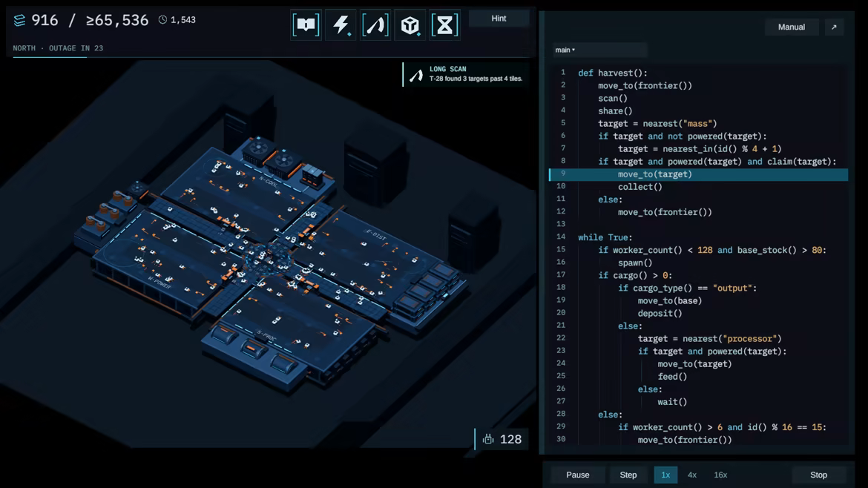Click line 12 'move_to(frontier())'
This screenshot has height=488, width=868.
point(665,212)
